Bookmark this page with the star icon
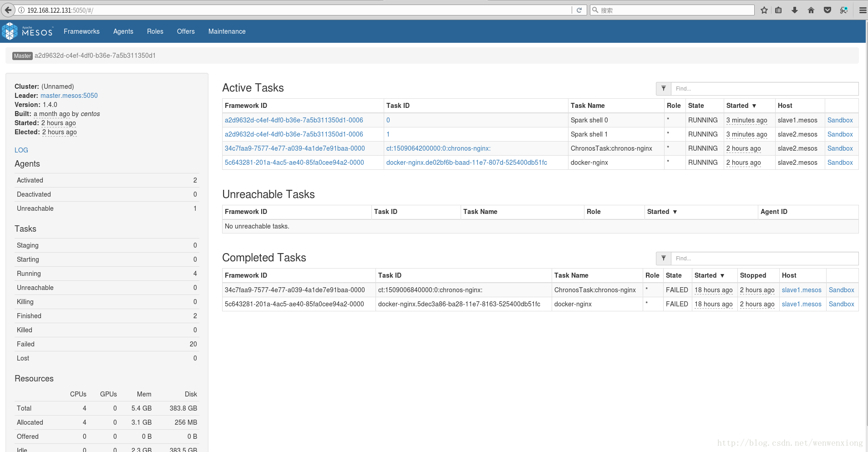 (764, 10)
